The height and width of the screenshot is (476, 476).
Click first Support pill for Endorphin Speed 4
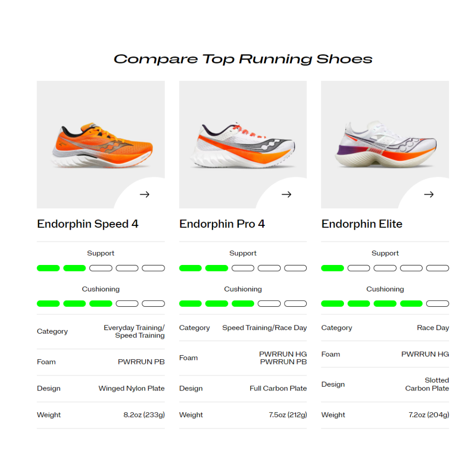pos(48,268)
